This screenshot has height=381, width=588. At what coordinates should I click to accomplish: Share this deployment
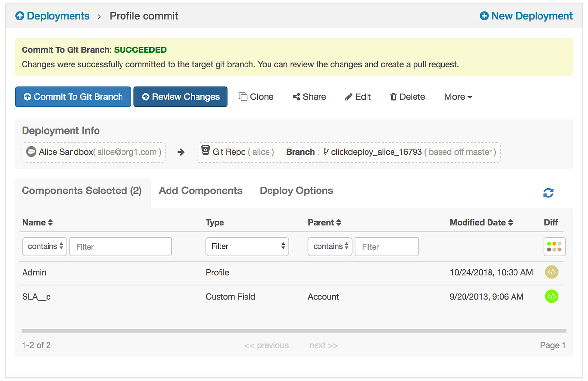click(x=309, y=96)
